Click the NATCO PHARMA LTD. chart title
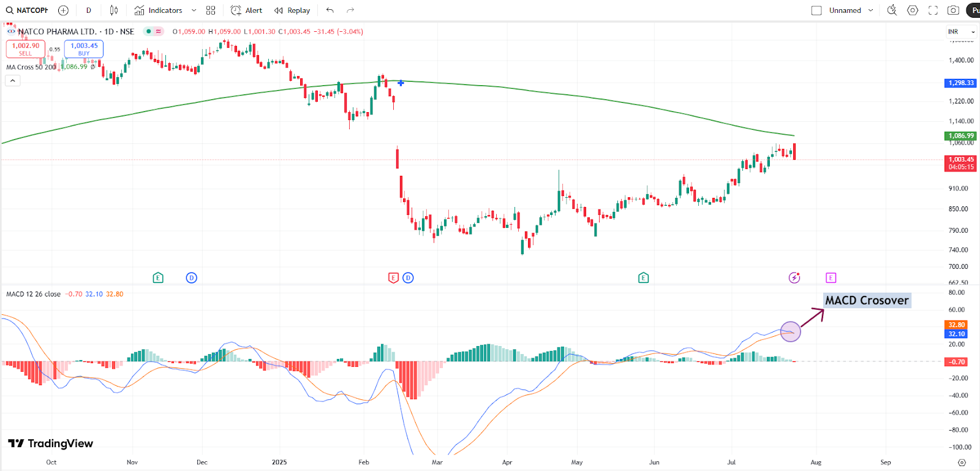 (57, 31)
